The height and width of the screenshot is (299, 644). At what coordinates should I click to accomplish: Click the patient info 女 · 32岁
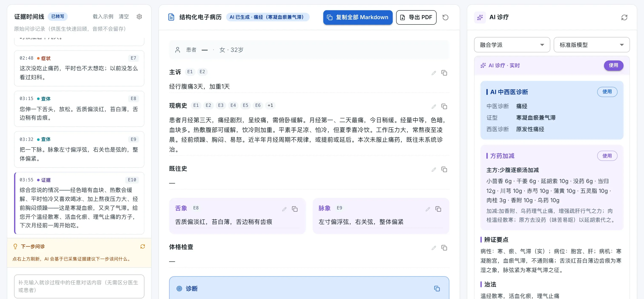click(x=231, y=50)
